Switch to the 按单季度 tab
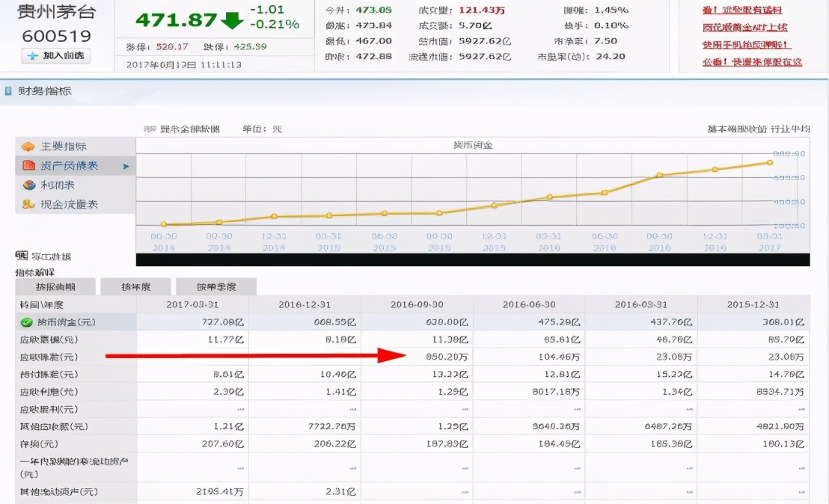Viewport: 829px width, 504px height. coord(216,286)
